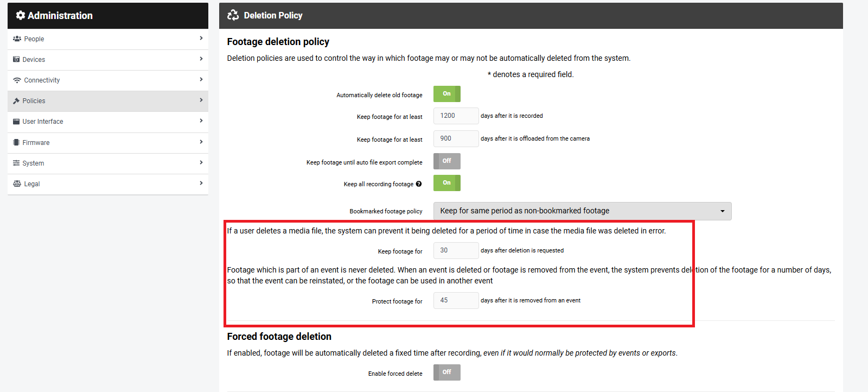Image resolution: width=868 pixels, height=392 pixels.
Task: Click the Policies gavel icon
Action: 16,101
